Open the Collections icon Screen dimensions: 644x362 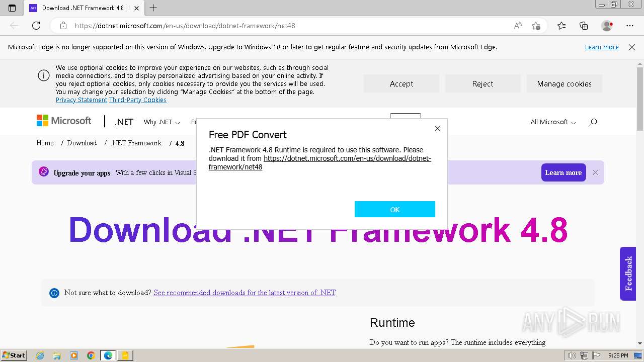(584, 26)
